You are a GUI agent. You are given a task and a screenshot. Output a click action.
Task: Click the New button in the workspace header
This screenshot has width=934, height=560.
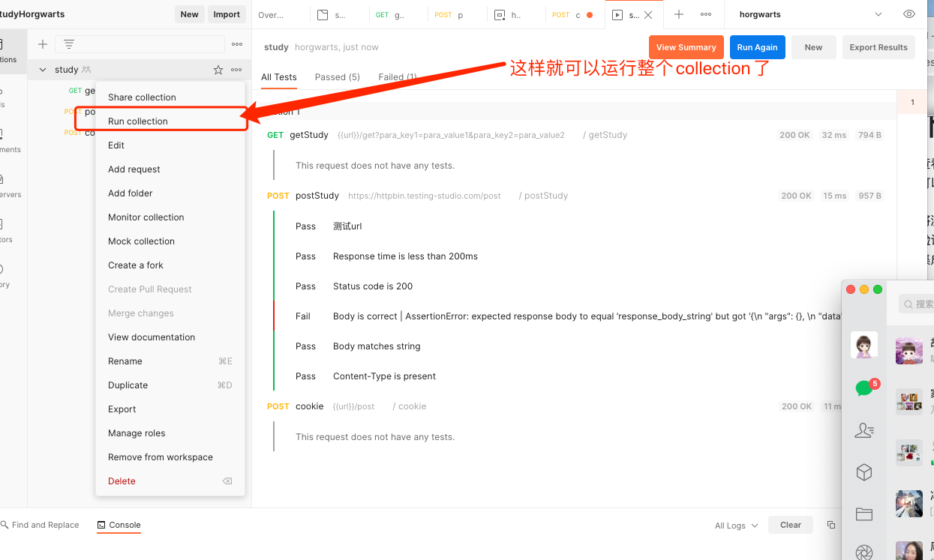tap(190, 13)
